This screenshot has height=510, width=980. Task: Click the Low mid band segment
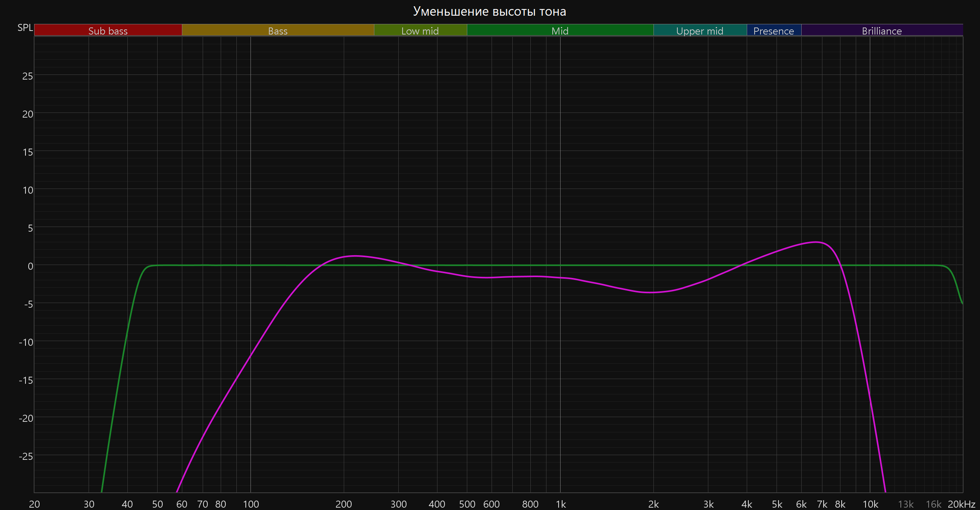pos(420,30)
